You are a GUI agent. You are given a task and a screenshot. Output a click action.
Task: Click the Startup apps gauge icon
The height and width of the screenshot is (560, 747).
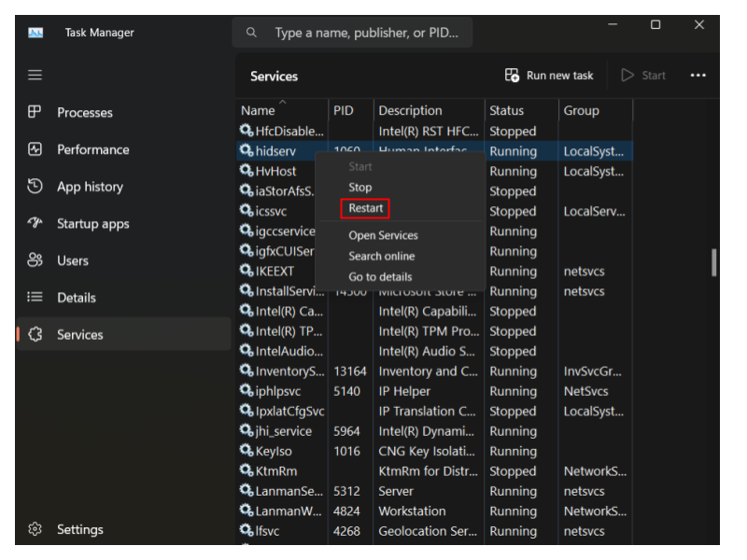pos(35,224)
